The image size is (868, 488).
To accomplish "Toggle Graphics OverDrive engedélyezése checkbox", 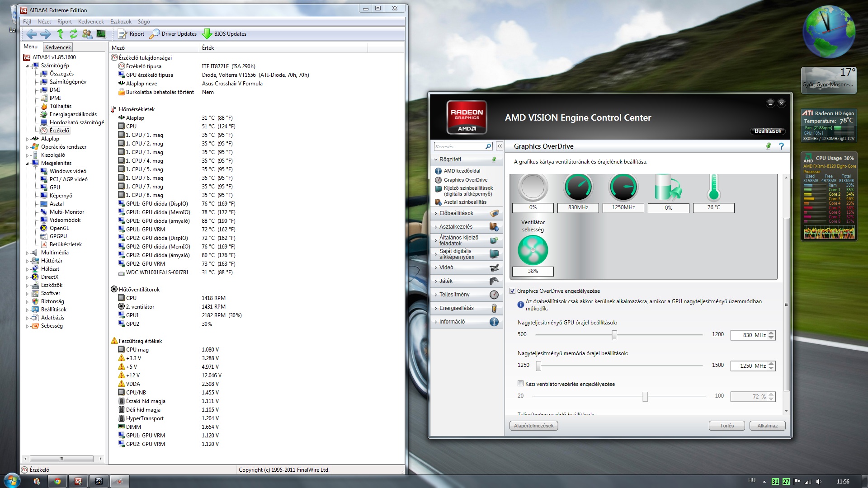I will click(513, 291).
